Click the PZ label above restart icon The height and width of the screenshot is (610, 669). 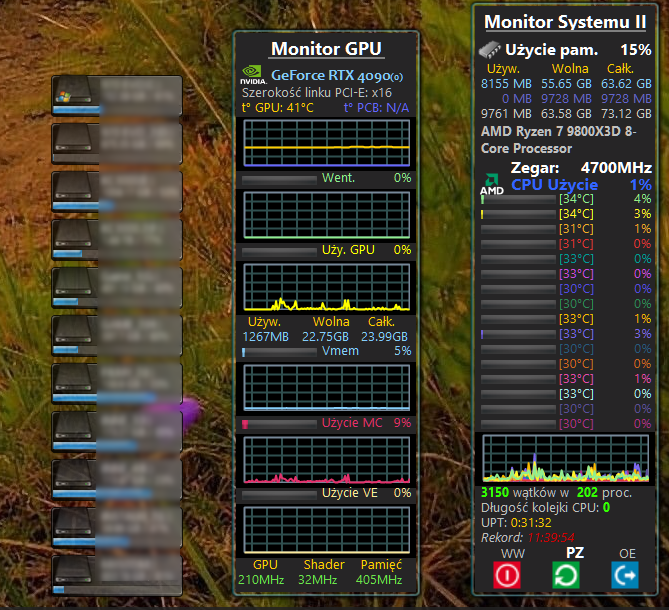[x=575, y=553]
